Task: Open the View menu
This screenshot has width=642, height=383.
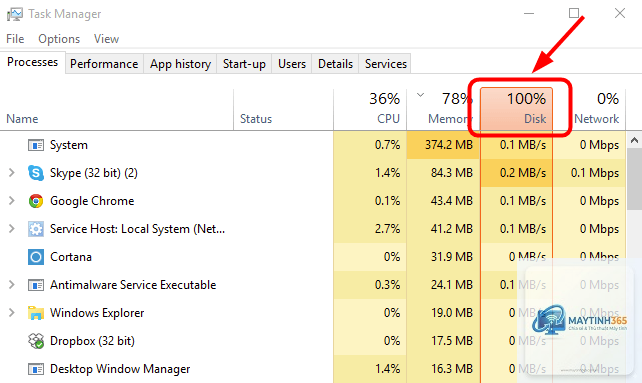Action: point(106,39)
